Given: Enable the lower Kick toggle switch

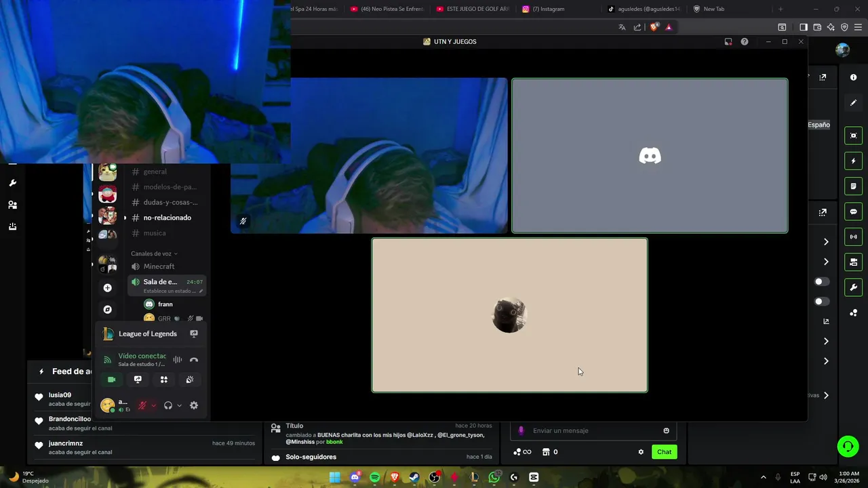Looking at the screenshot, I should 821,302.
